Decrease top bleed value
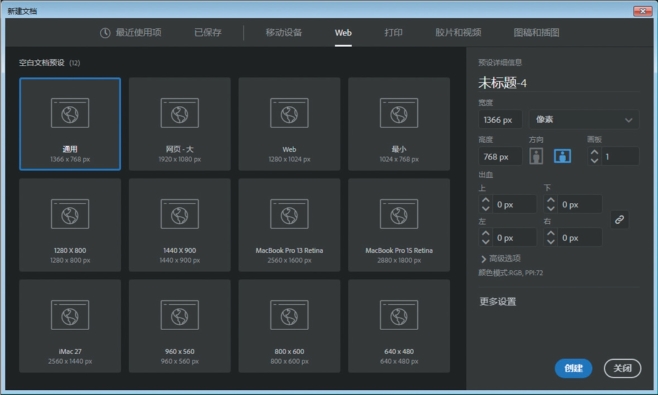 tap(486, 208)
